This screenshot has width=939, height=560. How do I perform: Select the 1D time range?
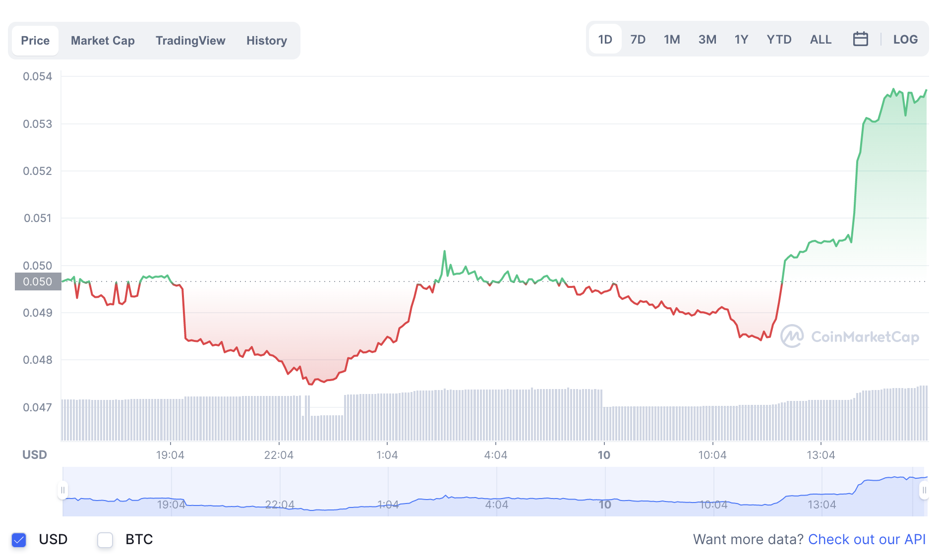click(x=605, y=40)
